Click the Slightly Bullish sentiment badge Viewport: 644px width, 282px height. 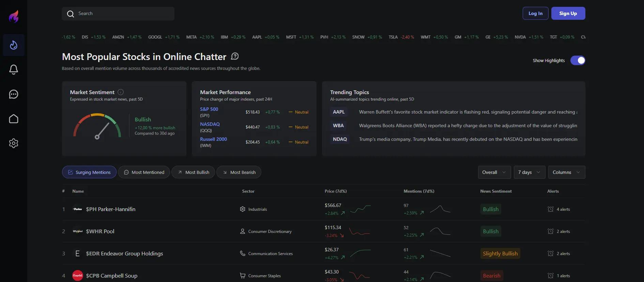point(500,253)
